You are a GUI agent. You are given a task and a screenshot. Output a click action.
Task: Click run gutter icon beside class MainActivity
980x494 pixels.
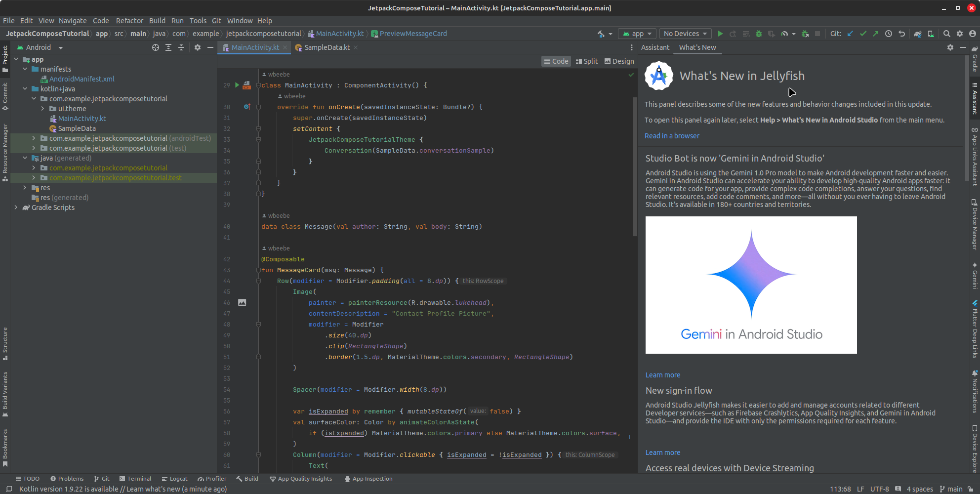click(x=237, y=85)
